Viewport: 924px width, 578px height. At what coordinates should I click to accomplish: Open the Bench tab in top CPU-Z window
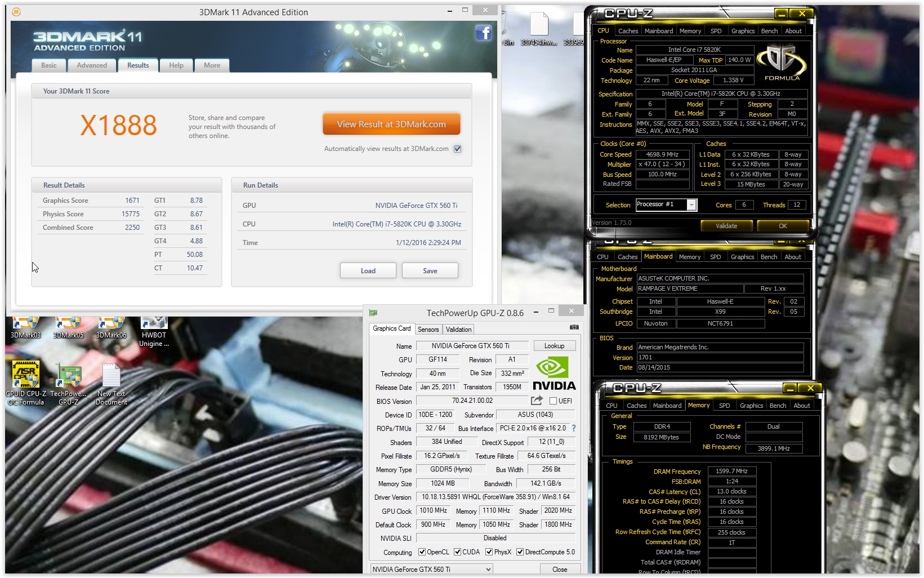770,31
